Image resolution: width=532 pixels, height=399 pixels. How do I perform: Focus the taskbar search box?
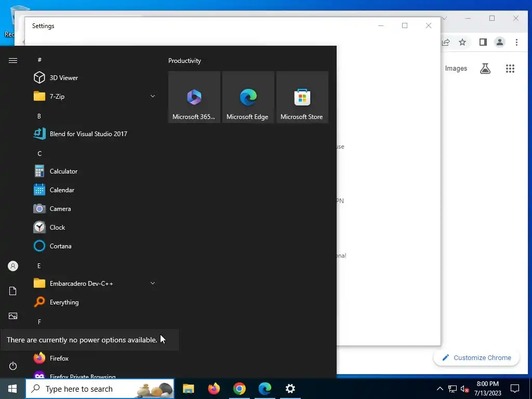click(100, 389)
